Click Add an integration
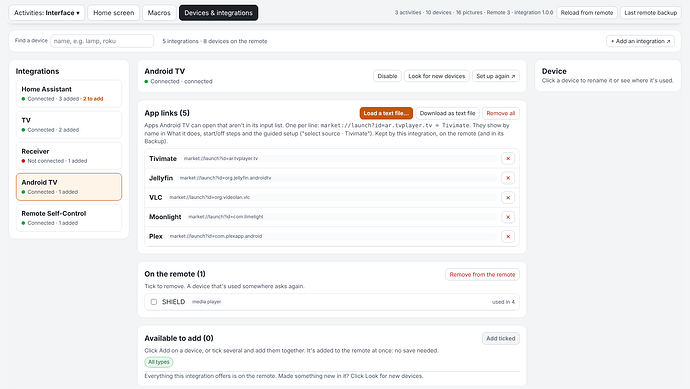Image resolution: width=690 pixels, height=389 pixels. 640,41
